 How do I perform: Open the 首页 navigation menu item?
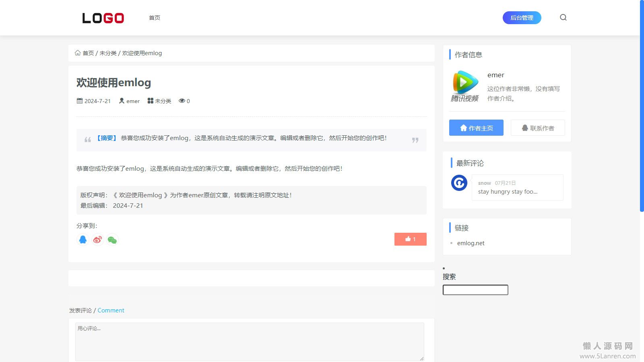pos(155,18)
